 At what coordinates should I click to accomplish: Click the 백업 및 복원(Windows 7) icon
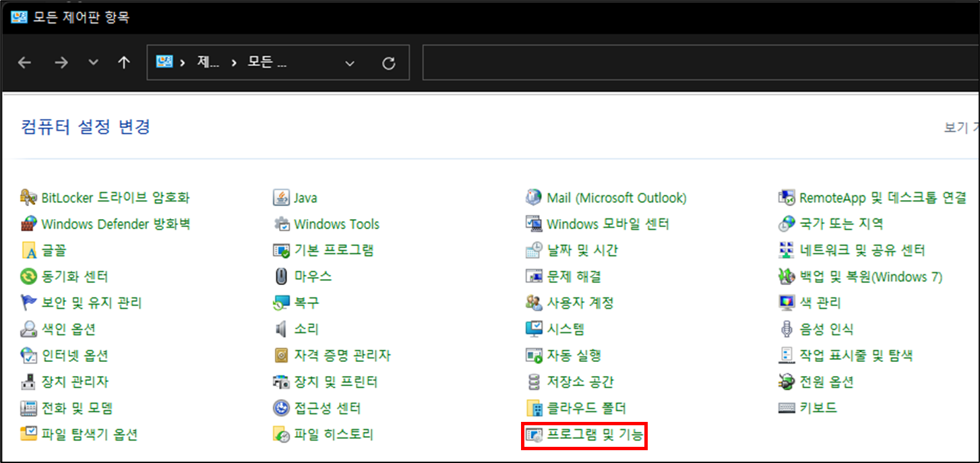tap(787, 276)
